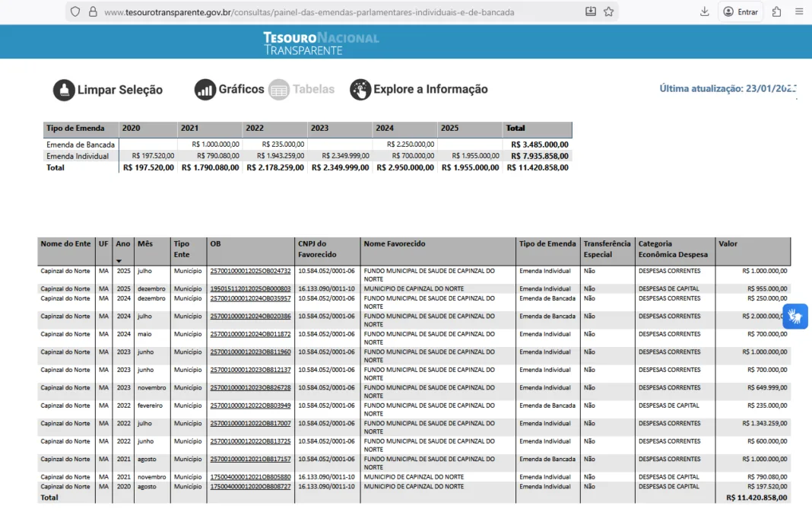Click the blue accessibility widget icon

795,316
